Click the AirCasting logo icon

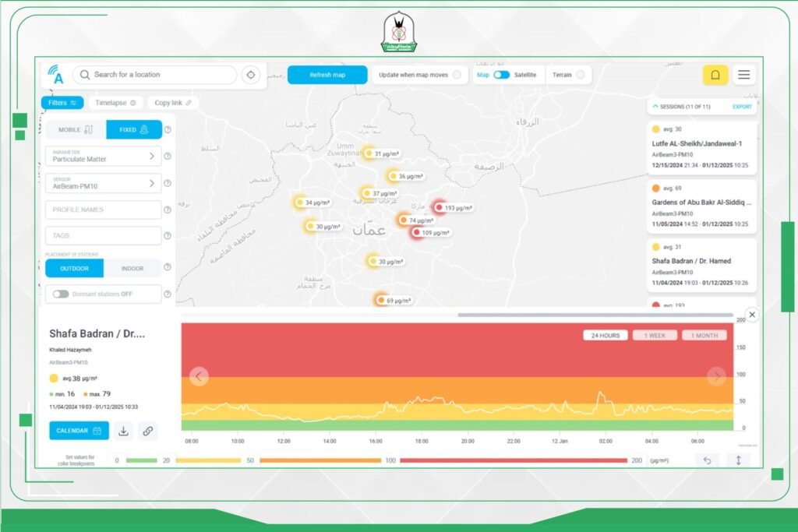click(x=55, y=75)
